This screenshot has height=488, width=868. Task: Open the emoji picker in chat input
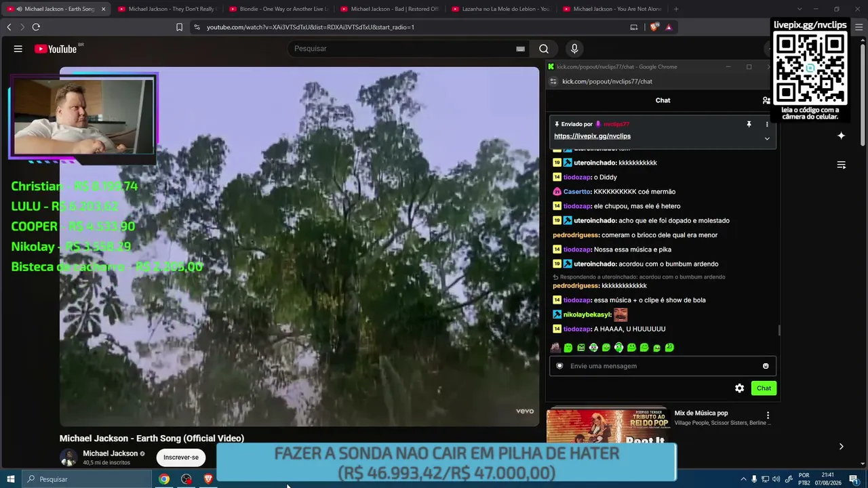point(766,366)
